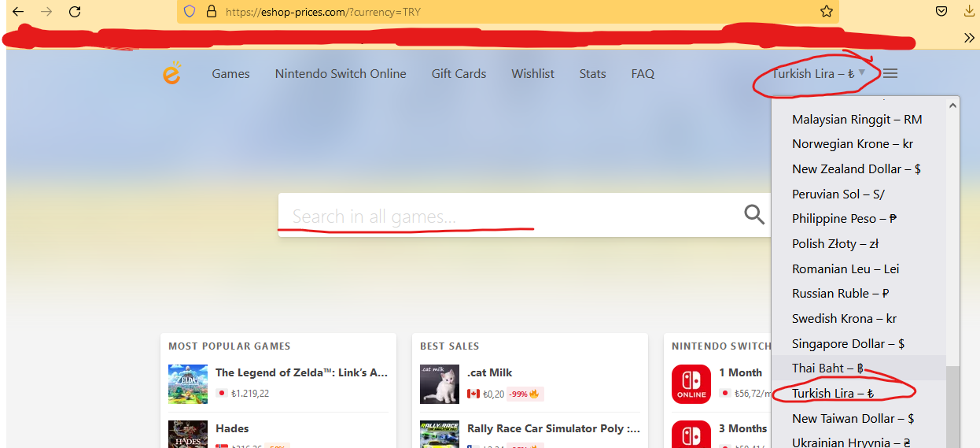Click the BEST SALES heading
Image resolution: width=980 pixels, height=448 pixels.
click(x=449, y=346)
